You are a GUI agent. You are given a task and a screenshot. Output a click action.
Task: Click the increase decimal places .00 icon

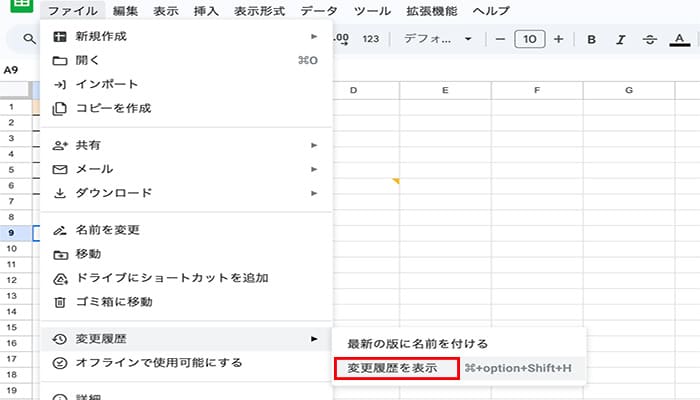coord(341,39)
